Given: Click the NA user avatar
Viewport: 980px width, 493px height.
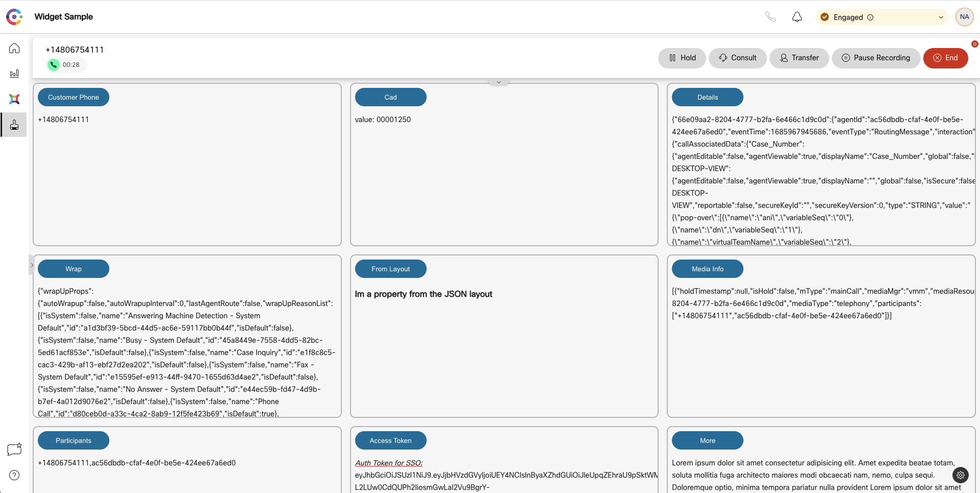Looking at the screenshot, I should [x=964, y=17].
